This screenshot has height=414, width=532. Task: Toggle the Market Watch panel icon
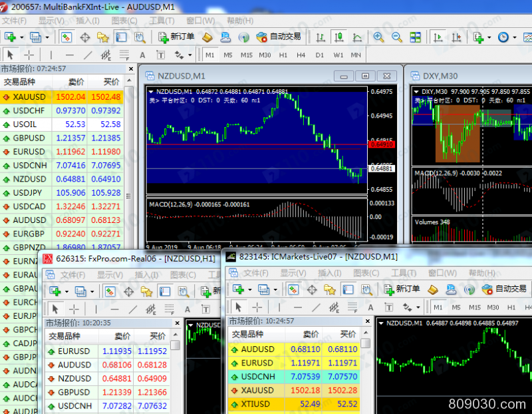tap(66, 37)
